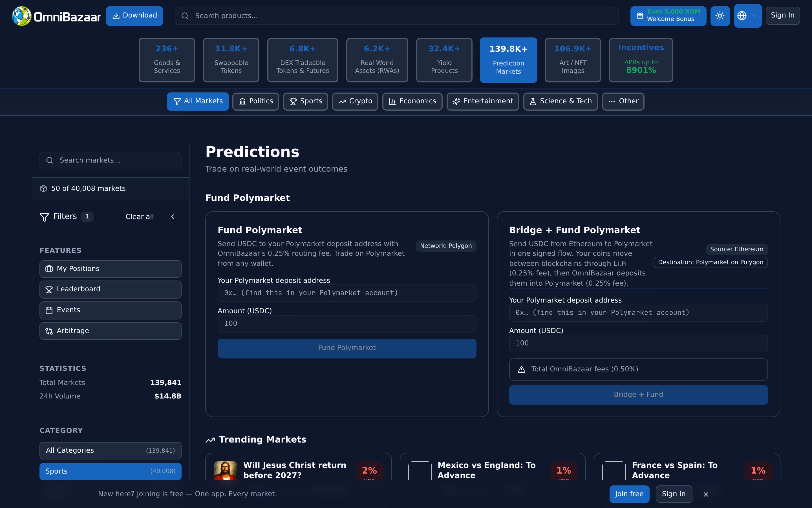Toggle the light/dark theme sun icon

tap(720, 16)
